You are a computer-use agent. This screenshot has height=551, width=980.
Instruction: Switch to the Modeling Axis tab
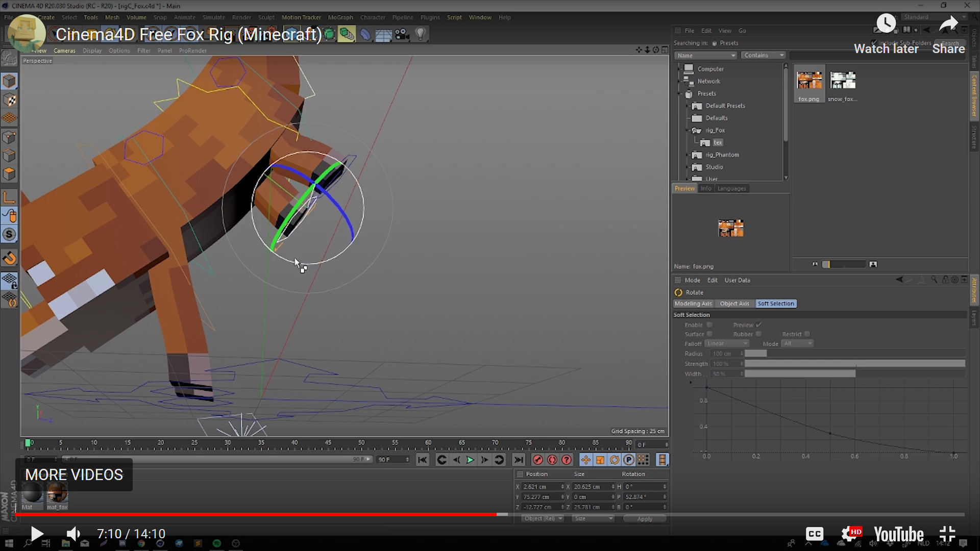pos(693,304)
